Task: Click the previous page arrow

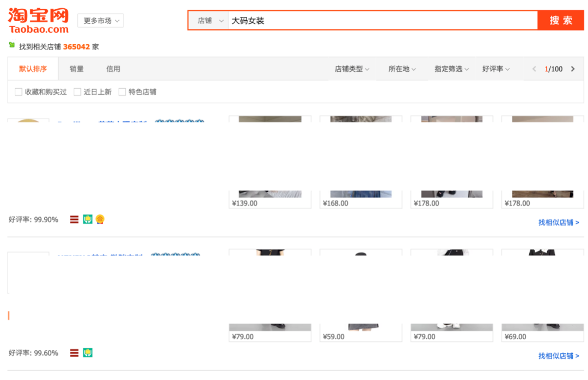Action: coord(534,69)
